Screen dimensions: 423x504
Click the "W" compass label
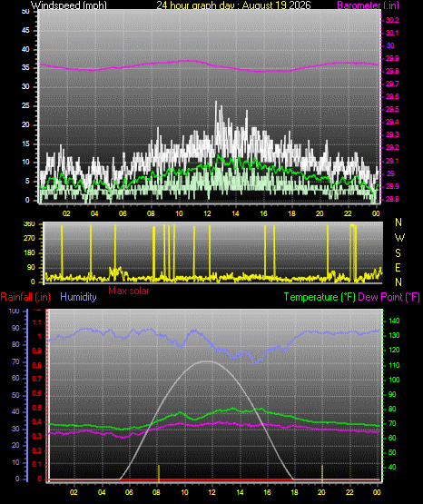399,238
